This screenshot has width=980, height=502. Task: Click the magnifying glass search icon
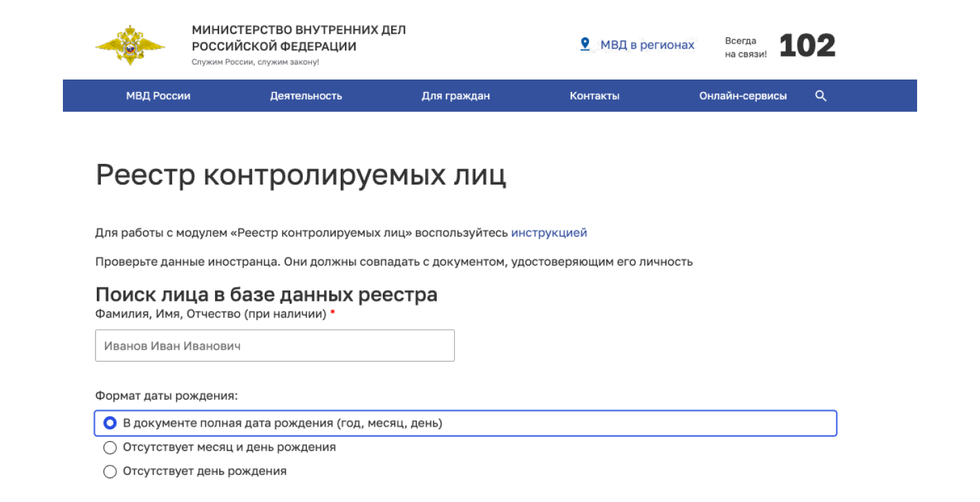[x=820, y=96]
